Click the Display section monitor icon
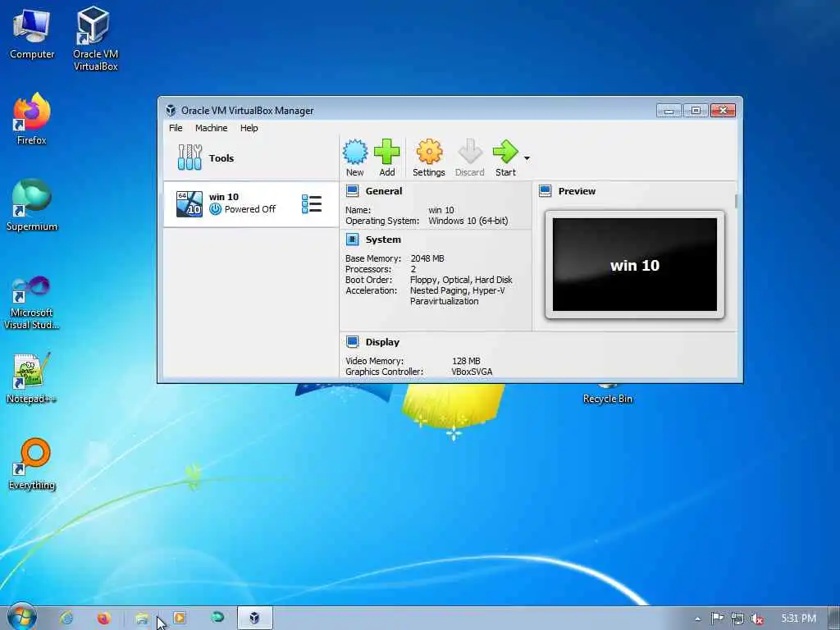This screenshot has width=840, height=630. coord(352,342)
